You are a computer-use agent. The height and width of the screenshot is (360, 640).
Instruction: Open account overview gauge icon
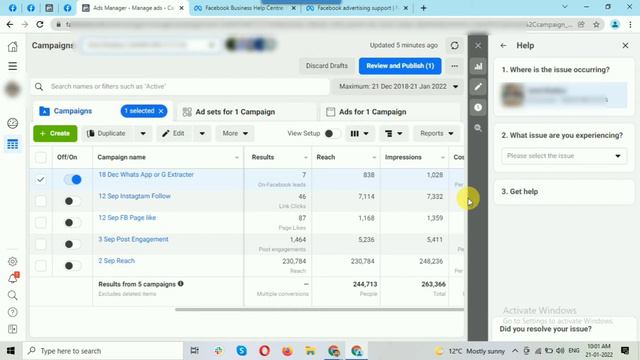click(x=13, y=123)
